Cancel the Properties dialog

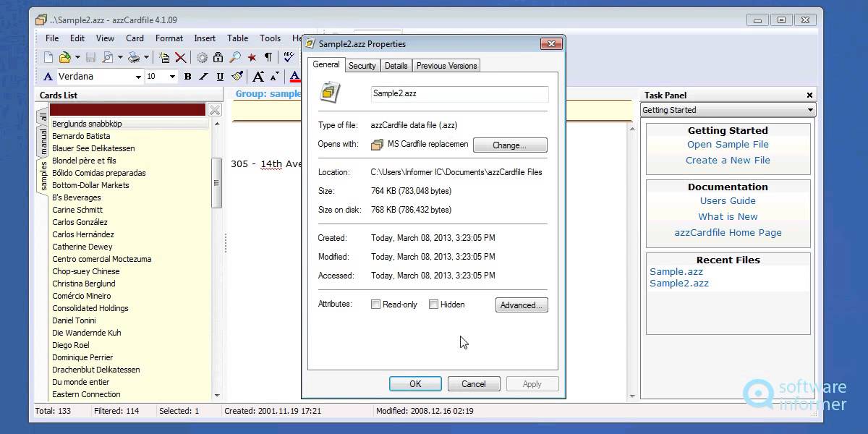474,384
